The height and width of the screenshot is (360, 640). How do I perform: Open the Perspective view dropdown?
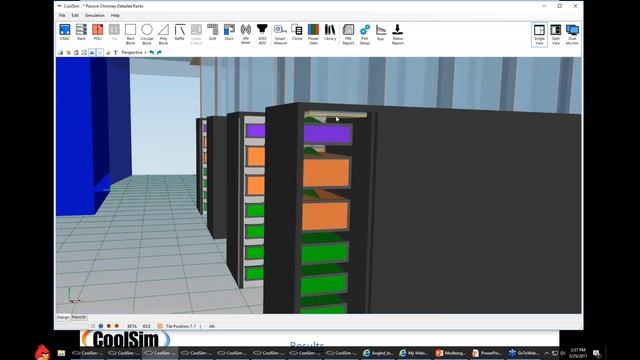[x=133, y=52]
